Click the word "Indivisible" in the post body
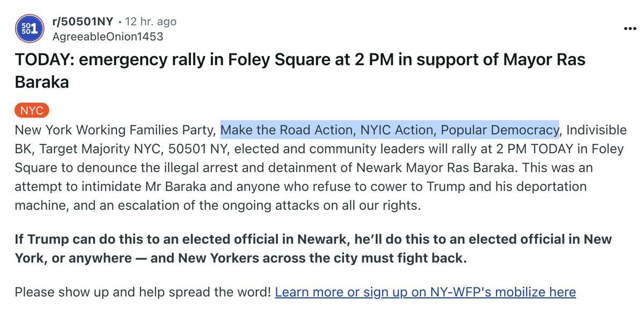The image size is (644, 328). pos(596,130)
